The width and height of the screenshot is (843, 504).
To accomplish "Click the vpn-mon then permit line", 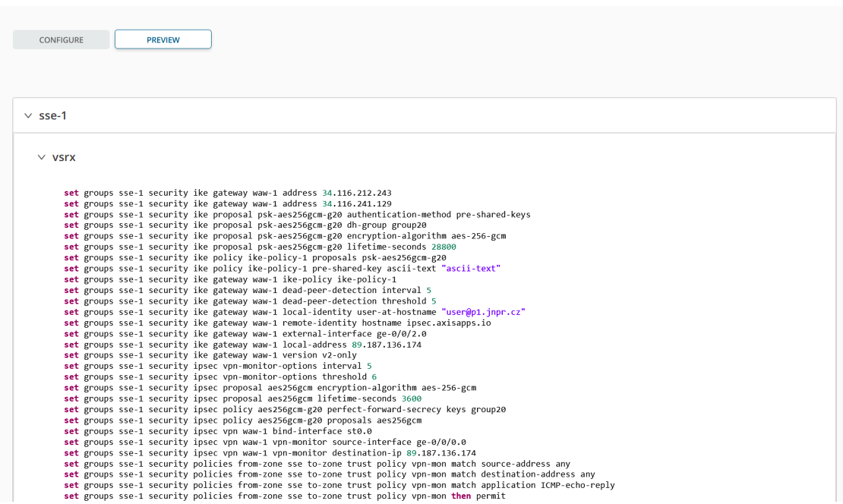I will (x=285, y=496).
